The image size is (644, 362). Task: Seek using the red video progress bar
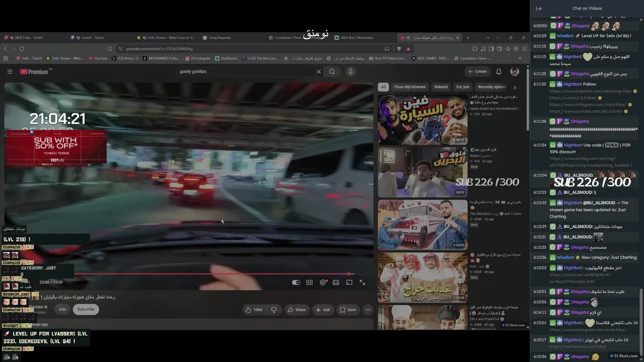(x=189, y=274)
